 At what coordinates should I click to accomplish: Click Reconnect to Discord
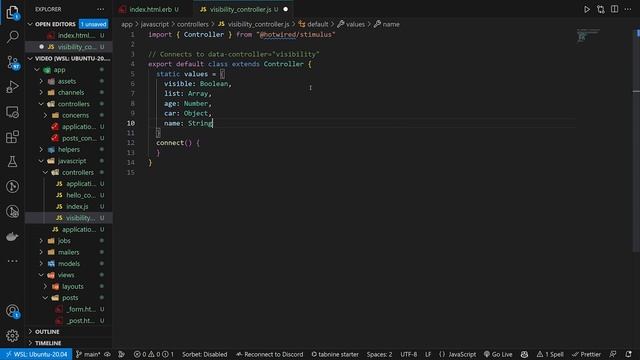(270, 354)
